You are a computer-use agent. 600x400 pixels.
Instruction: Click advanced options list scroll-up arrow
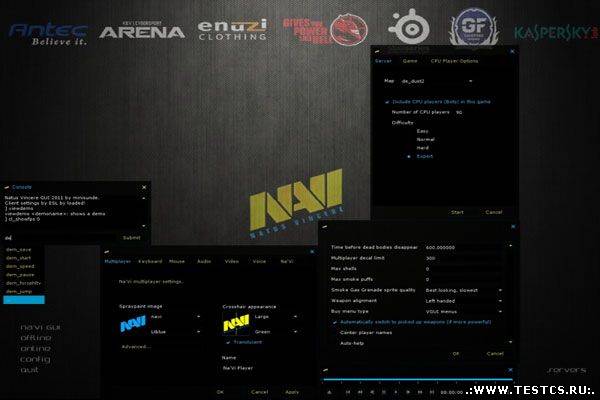(510, 245)
